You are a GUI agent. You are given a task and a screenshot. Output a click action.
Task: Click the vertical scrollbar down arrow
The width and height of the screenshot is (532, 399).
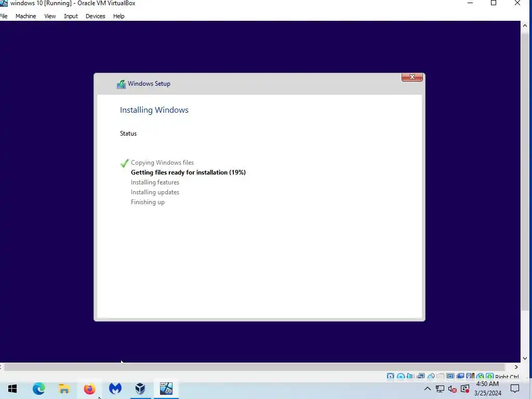(525, 358)
